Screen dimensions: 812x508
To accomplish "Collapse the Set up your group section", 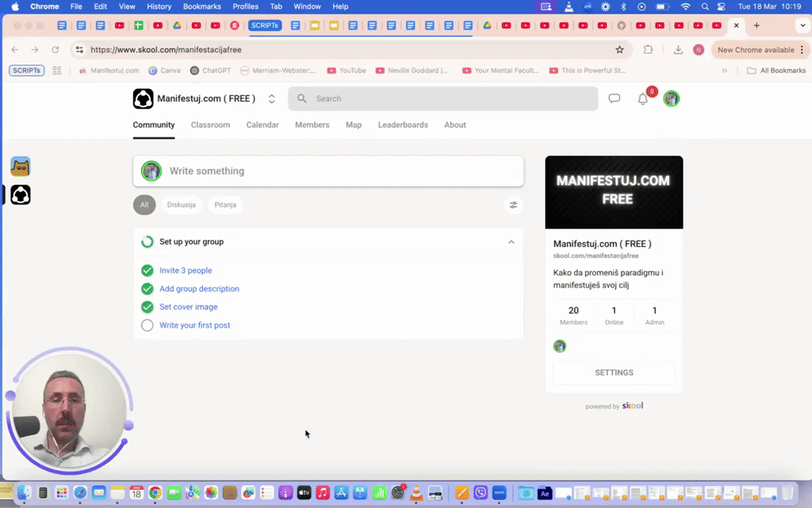I will 511,242.
